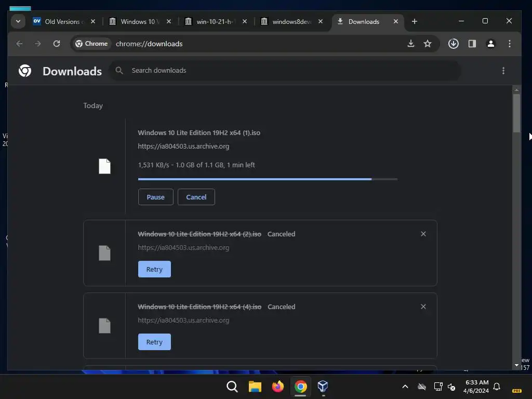Close the Downloads tab

395,21
